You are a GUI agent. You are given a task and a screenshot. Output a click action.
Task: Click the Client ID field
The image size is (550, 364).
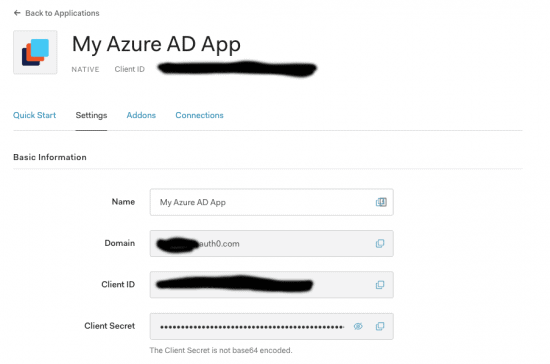pyautogui.click(x=271, y=285)
